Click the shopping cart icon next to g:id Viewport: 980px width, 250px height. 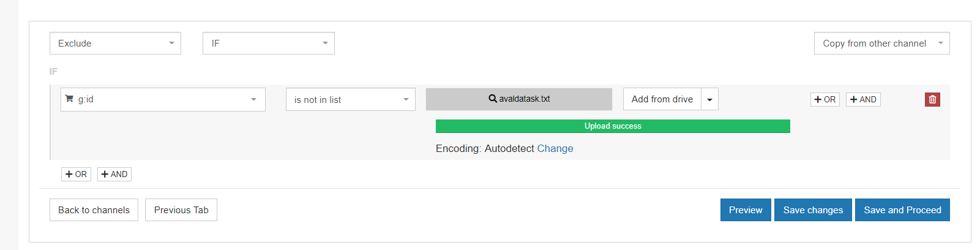click(x=69, y=99)
